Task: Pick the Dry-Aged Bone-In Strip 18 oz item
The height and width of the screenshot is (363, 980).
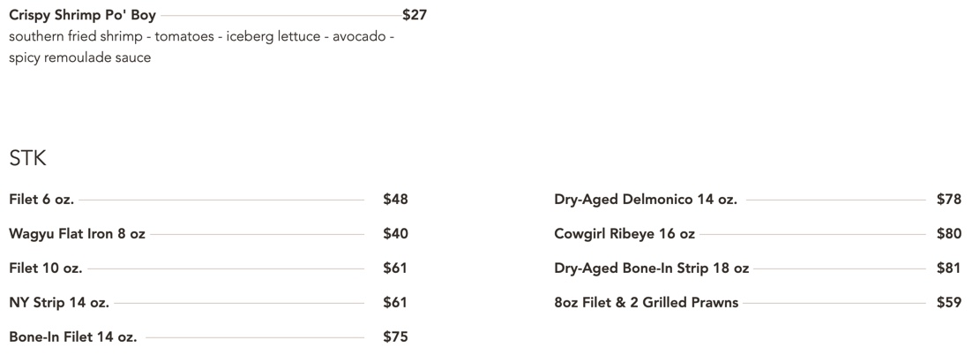Action: pos(651,268)
